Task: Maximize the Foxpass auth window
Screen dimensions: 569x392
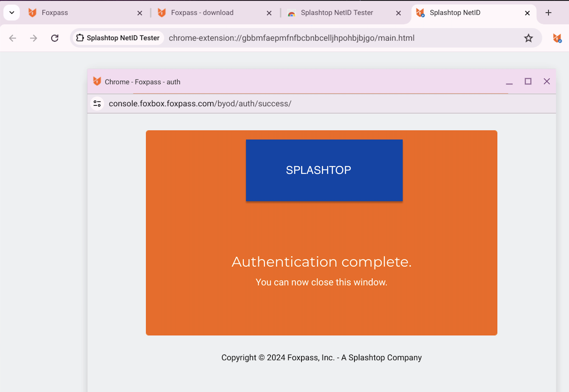Action: point(528,81)
